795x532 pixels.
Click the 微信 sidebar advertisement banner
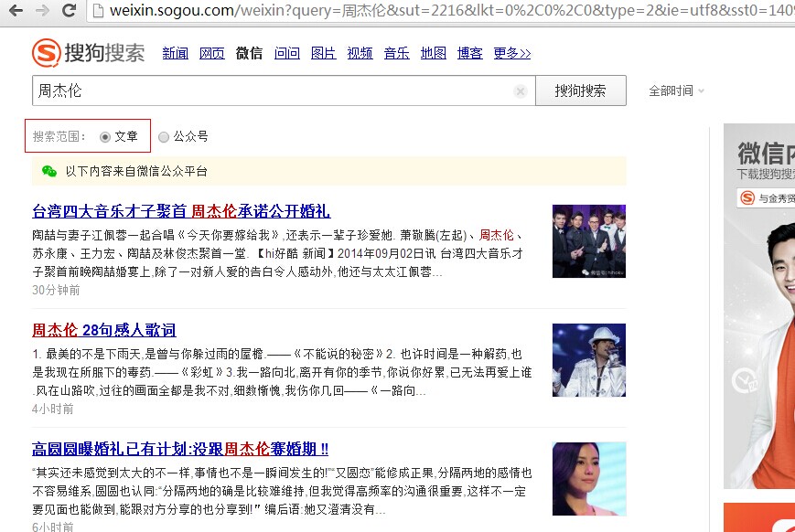coord(759,306)
